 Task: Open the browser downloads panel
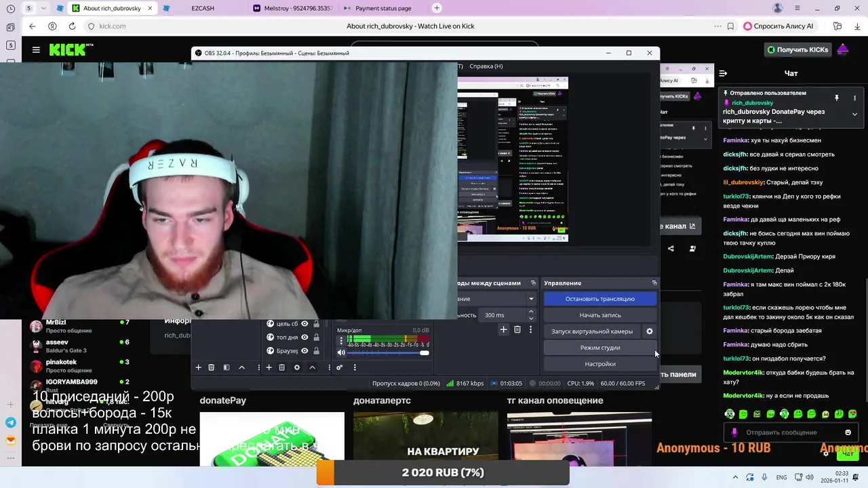857,26
